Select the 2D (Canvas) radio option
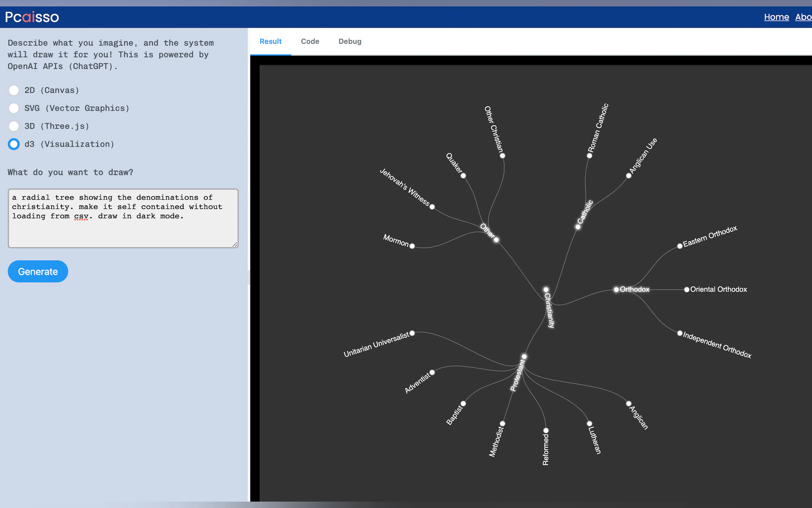Image resolution: width=812 pixels, height=508 pixels. pyautogui.click(x=14, y=90)
